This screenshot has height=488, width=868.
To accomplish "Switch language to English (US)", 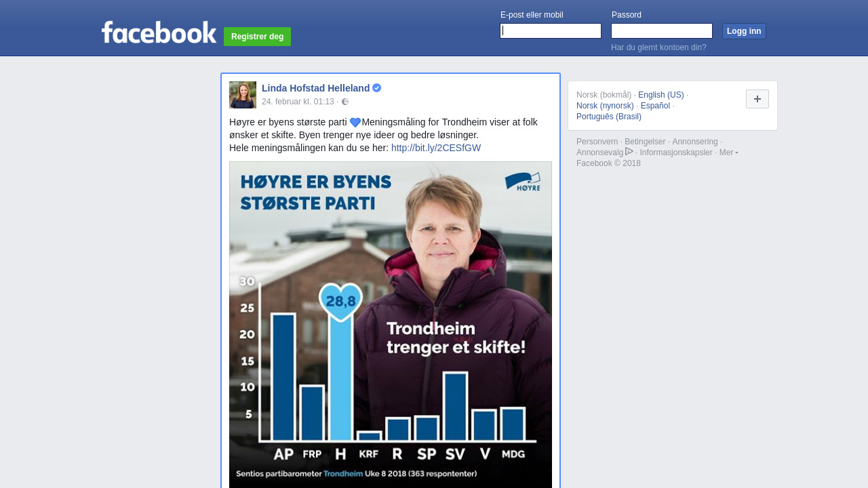I will coord(660,95).
